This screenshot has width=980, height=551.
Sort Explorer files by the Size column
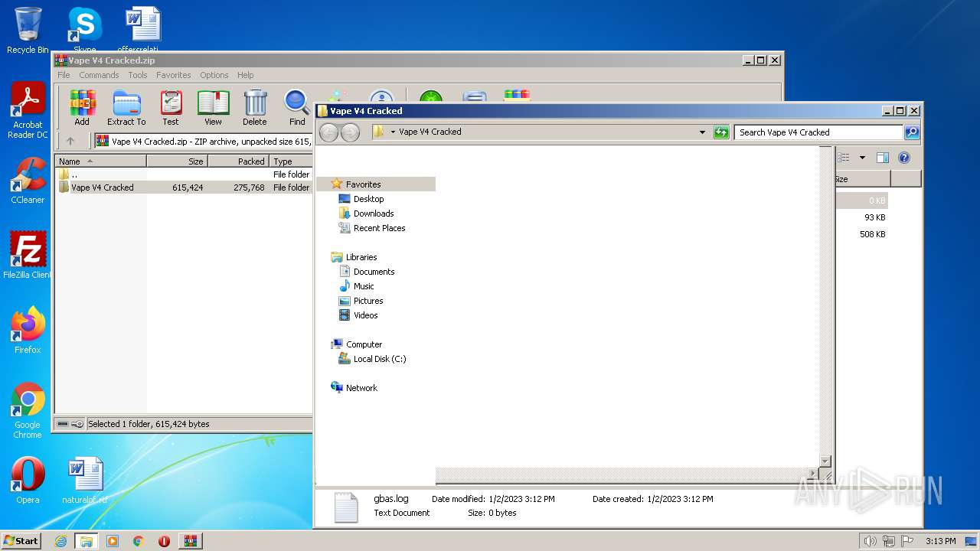tap(862, 179)
